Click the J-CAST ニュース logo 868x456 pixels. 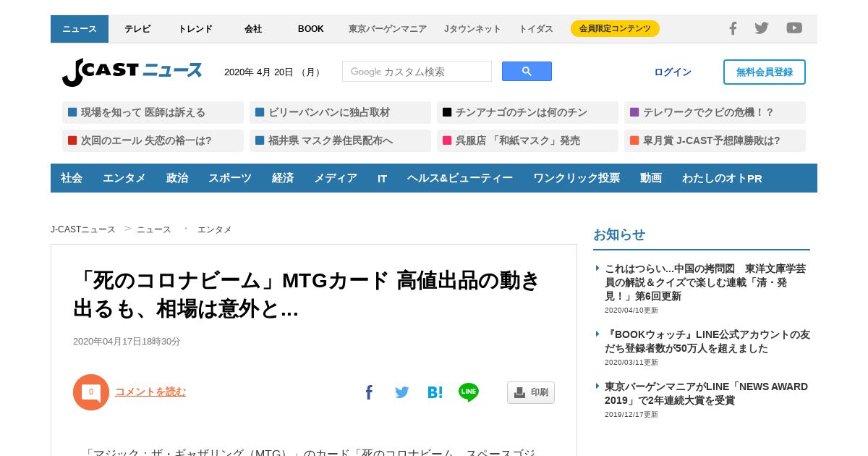(132, 72)
